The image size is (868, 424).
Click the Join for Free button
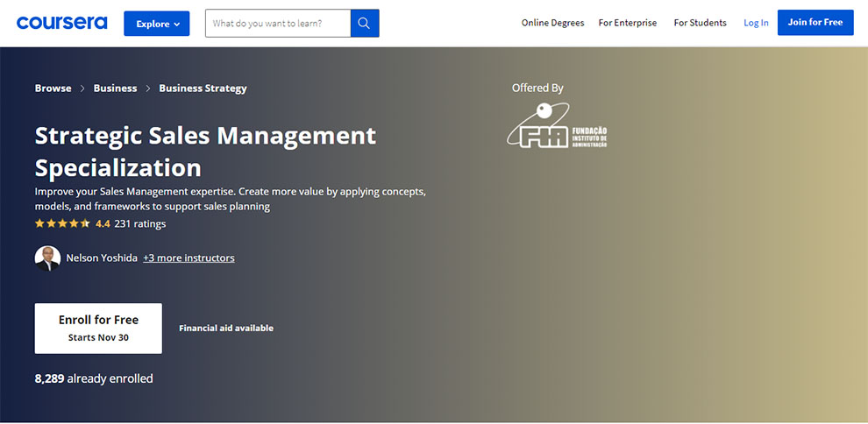click(x=815, y=23)
